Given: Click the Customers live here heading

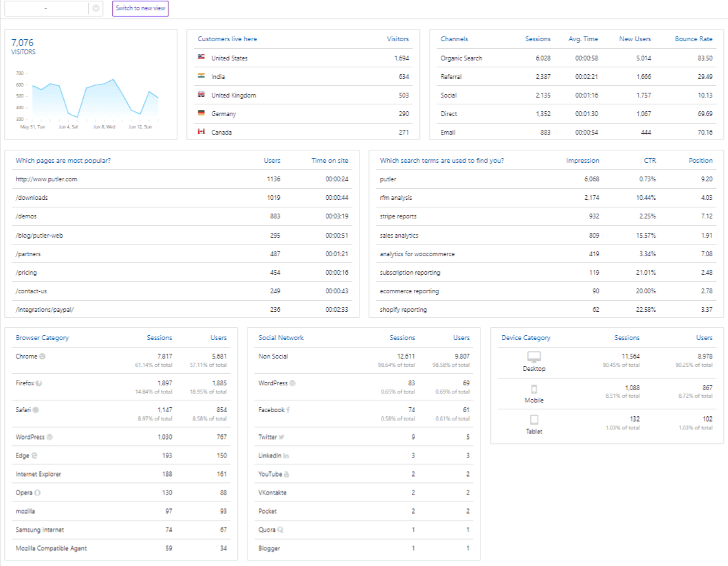Looking at the screenshot, I should 227,39.
